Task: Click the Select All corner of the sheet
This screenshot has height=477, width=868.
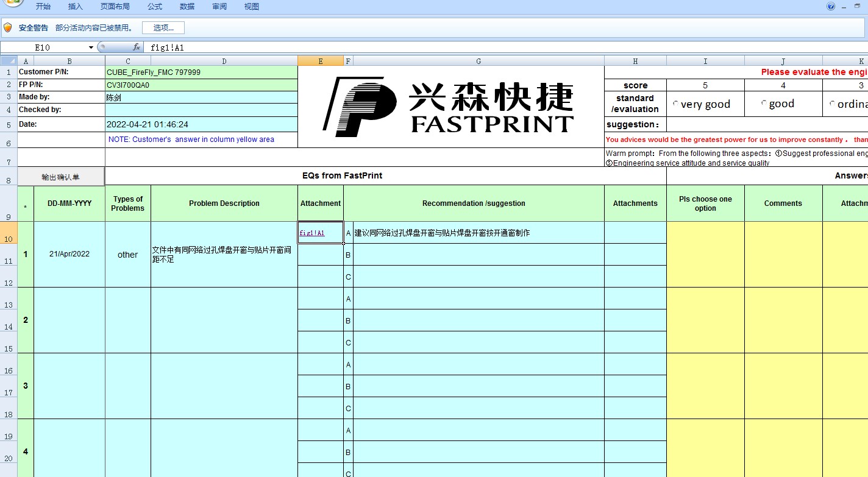Action: pos(9,61)
